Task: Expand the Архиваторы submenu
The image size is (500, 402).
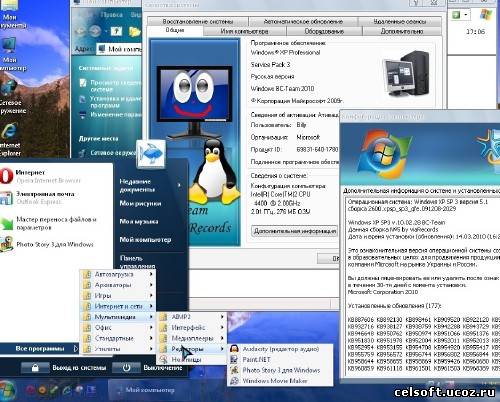Action: (118, 285)
